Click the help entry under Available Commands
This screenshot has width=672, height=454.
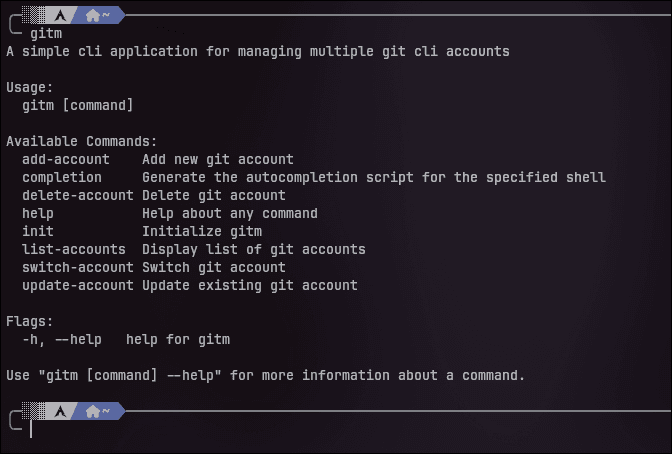tap(38, 213)
